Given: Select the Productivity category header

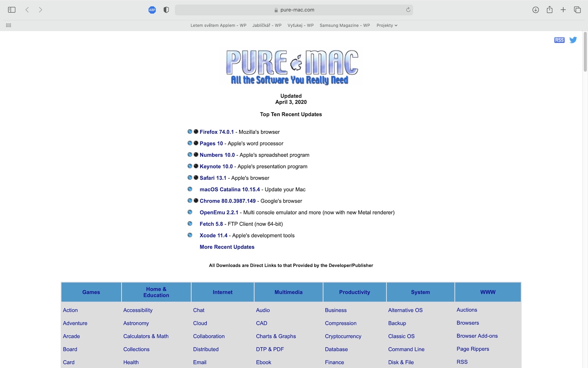Looking at the screenshot, I should point(354,292).
